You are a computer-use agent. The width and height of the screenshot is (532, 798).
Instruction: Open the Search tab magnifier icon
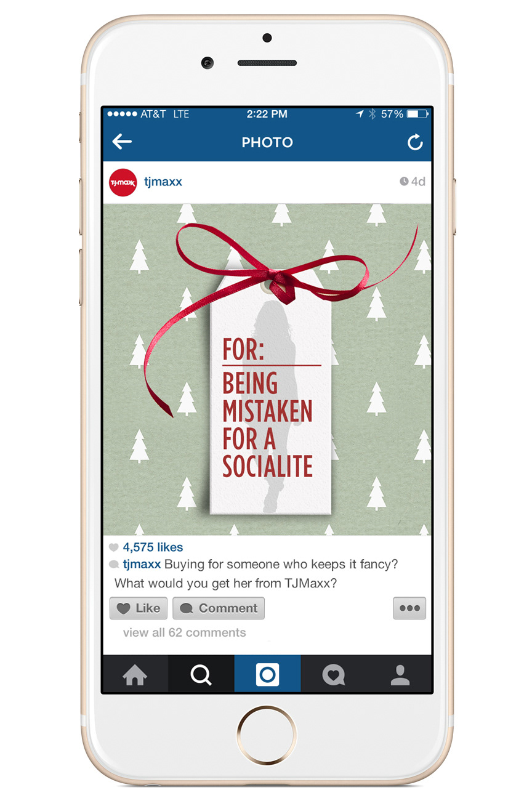[201, 675]
